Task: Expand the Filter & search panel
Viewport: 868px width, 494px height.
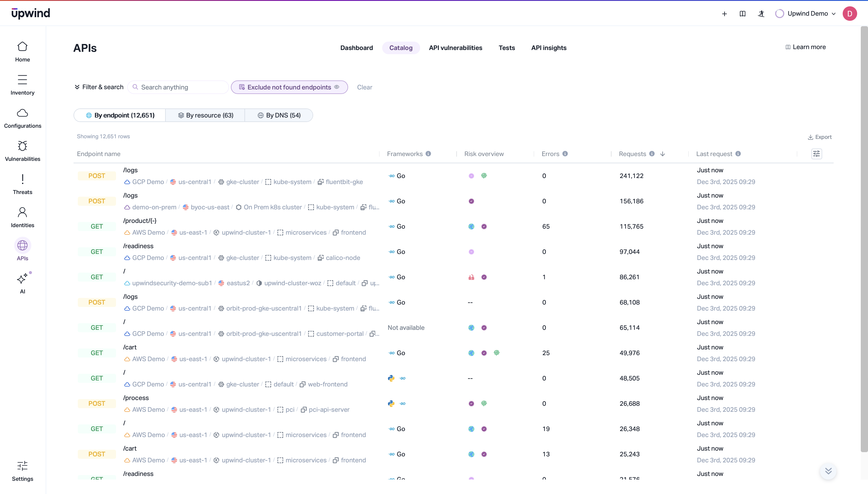Action: pyautogui.click(x=99, y=87)
